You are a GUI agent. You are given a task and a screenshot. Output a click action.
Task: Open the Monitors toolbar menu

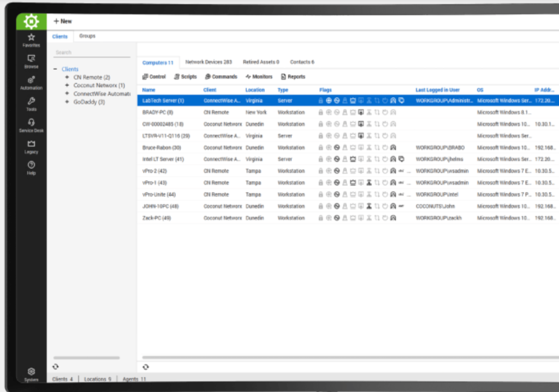click(259, 76)
